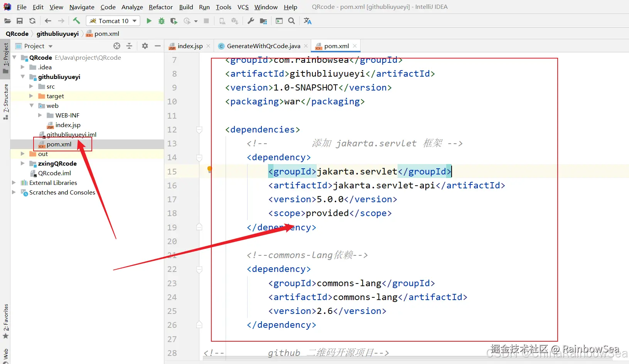Open the File menu
This screenshot has height=364, width=629.
(x=22, y=7)
